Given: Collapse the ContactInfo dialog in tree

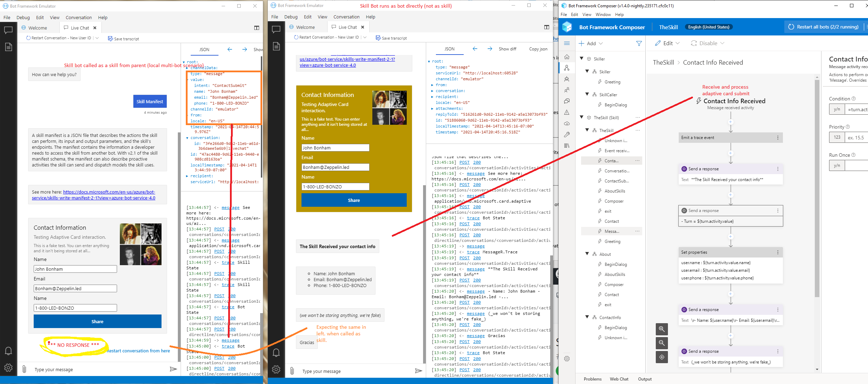Looking at the screenshot, I should point(587,317).
